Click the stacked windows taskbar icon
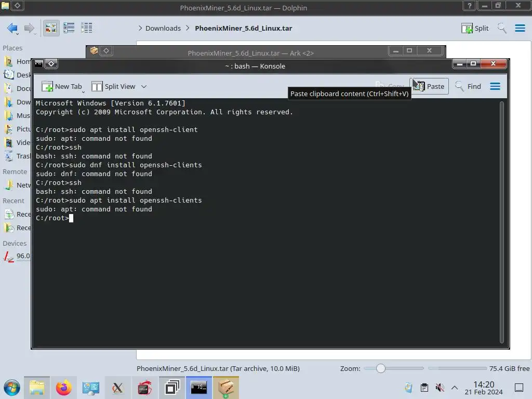 172,388
